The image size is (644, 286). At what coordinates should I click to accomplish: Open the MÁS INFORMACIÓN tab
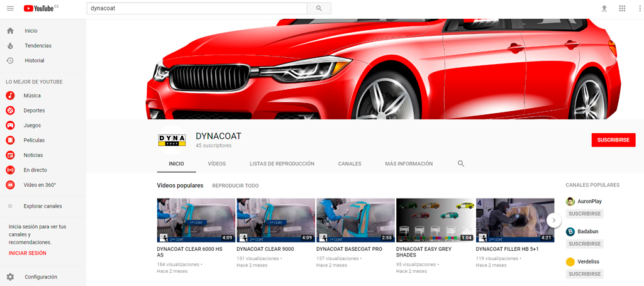point(409,163)
